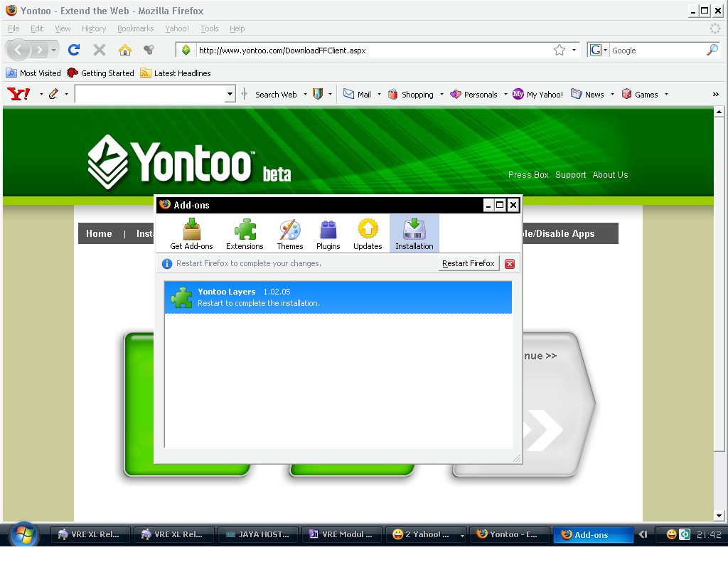
Task: Switch to VRE Modul taskbar window
Action: pyautogui.click(x=341, y=534)
